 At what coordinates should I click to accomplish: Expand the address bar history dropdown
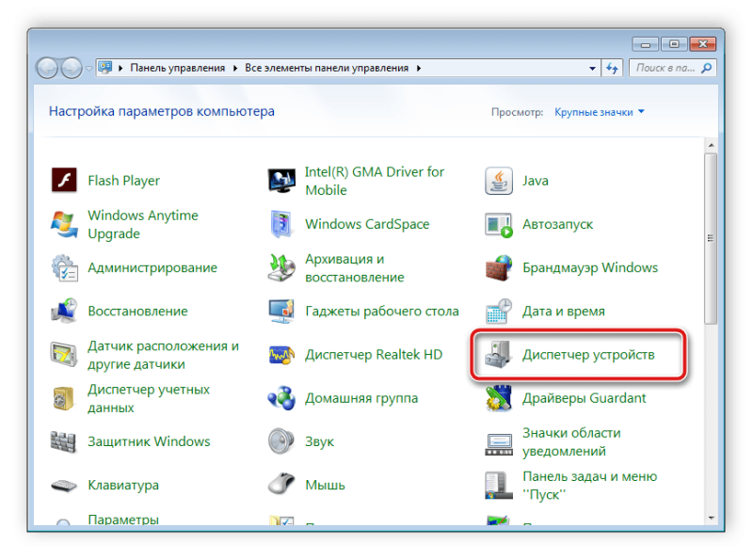(x=593, y=68)
